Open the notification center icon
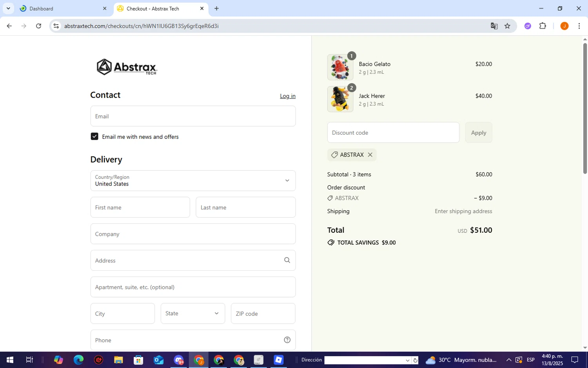Viewport: 588px width, 368px height. tap(575, 360)
